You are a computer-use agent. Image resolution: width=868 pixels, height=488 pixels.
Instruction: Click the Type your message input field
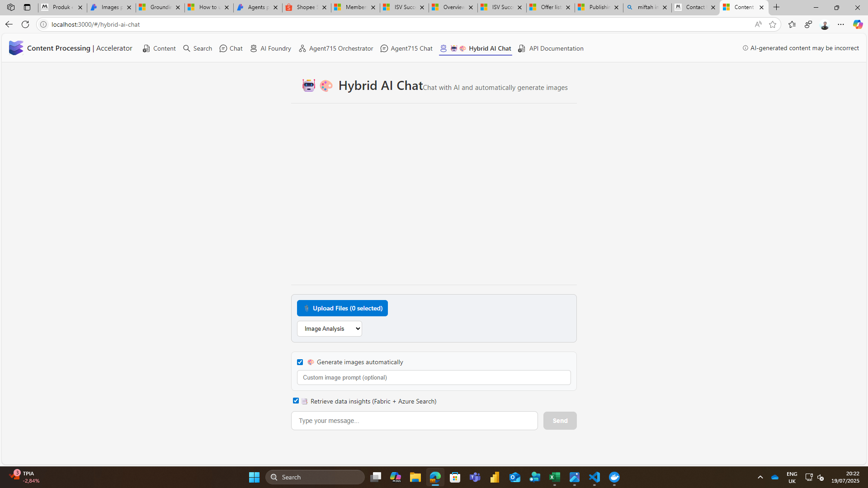click(x=414, y=420)
